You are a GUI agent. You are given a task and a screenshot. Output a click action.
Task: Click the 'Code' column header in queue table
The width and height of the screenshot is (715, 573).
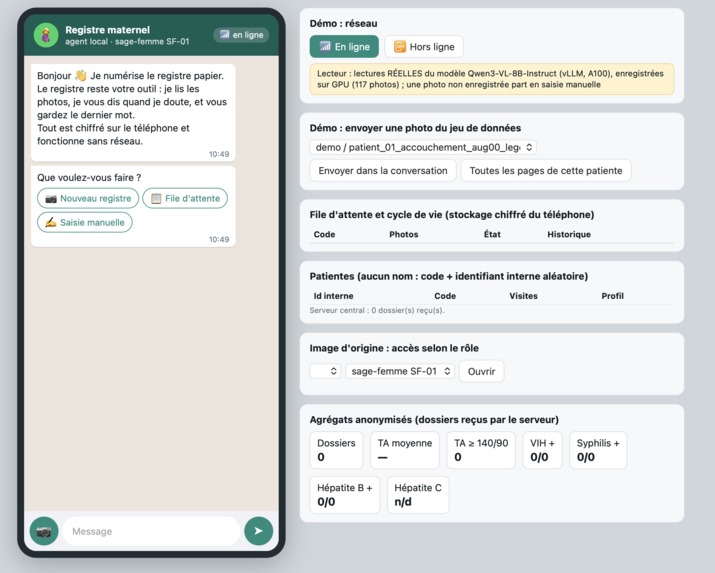pos(324,234)
